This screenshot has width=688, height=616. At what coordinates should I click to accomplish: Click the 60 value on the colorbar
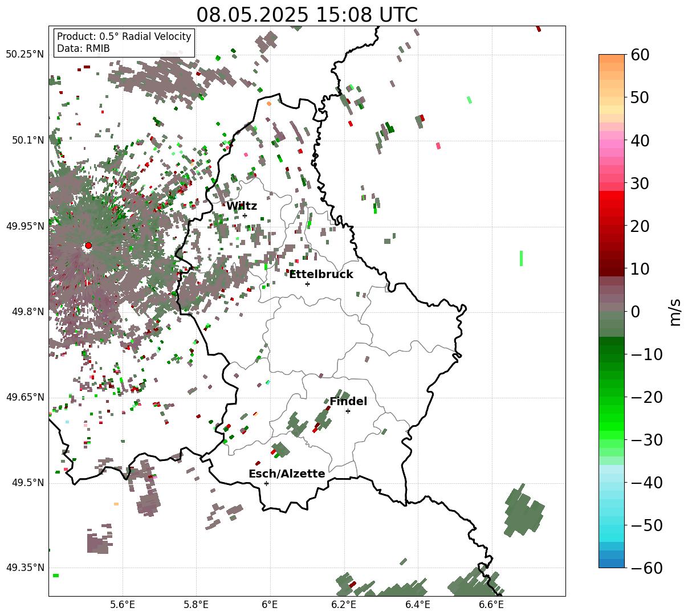[640, 55]
